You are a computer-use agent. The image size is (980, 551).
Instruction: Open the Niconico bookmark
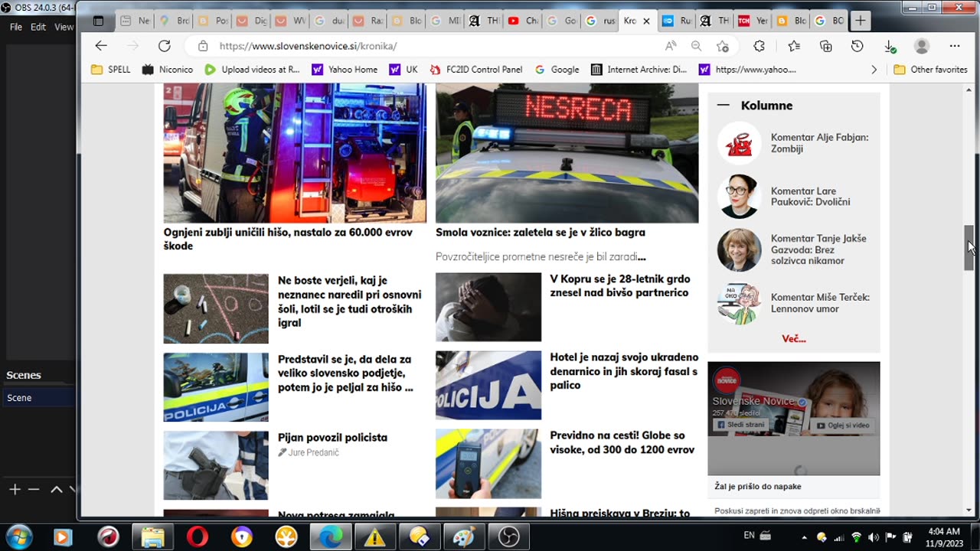168,70
